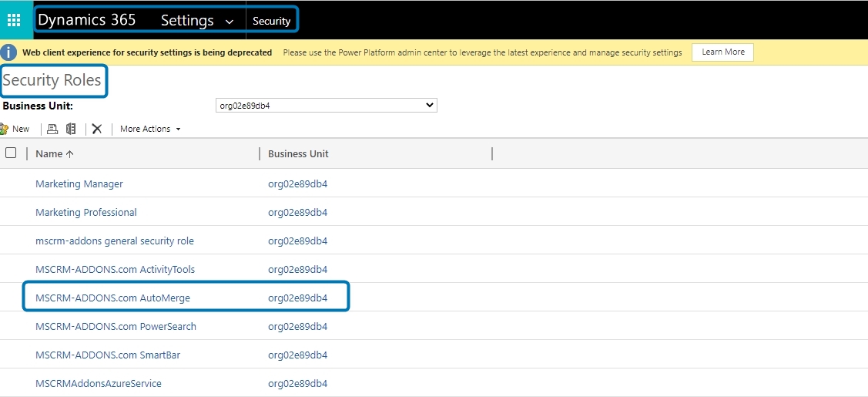868x397 pixels.
Task: Sort by the Name column header
Action: [54, 154]
